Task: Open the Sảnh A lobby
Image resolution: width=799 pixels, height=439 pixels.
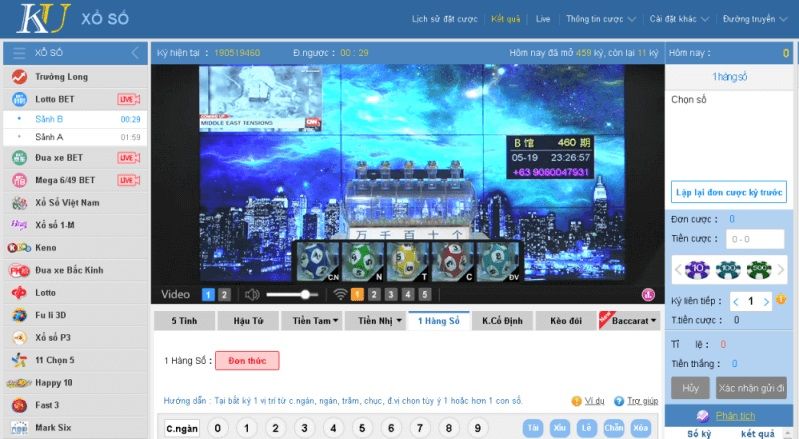Action: click(75, 137)
